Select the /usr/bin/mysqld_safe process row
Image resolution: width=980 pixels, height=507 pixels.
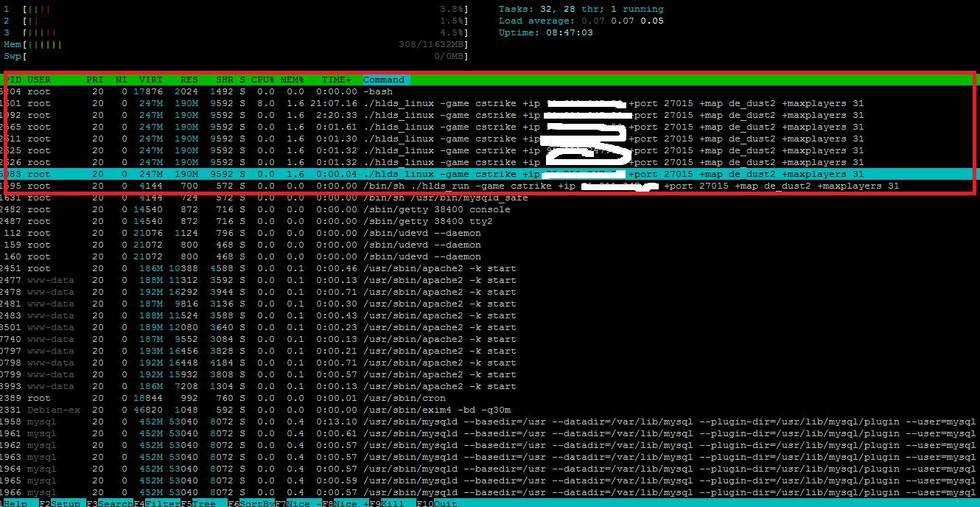coord(490,197)
